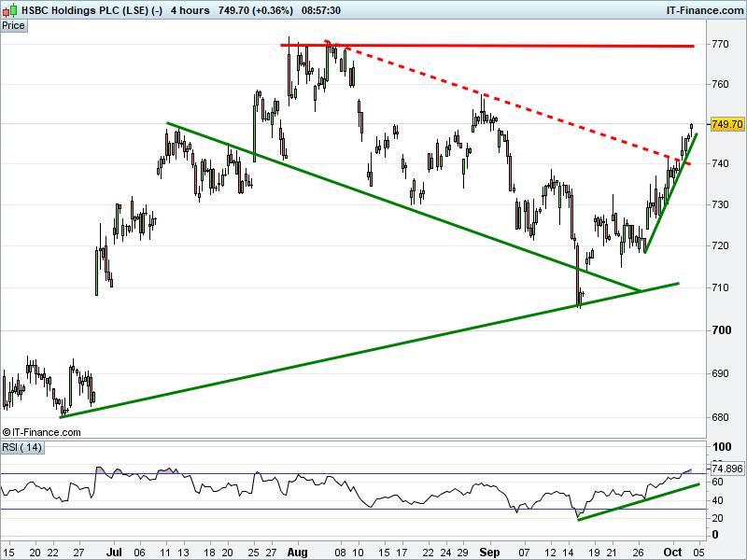The width and height of the screenshot is (747, 560).
Task: Click the 74.896 RSI value tag
Action: [727, 469]
